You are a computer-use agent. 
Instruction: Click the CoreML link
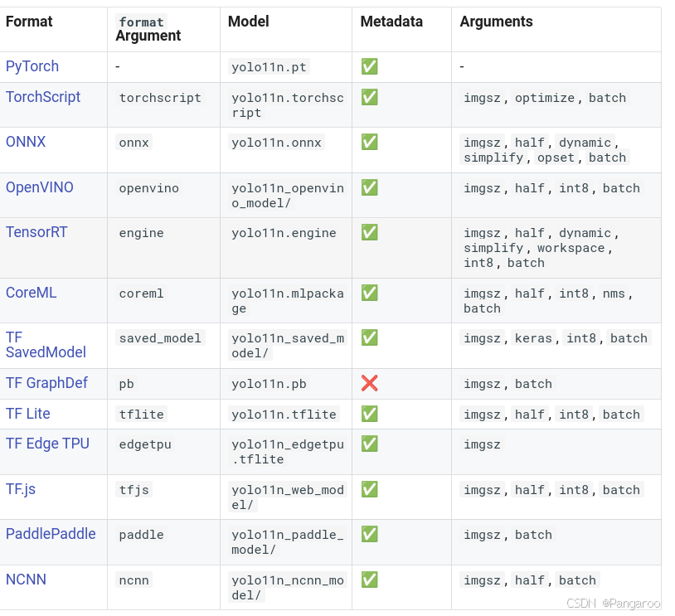click(x=32, y=293)
